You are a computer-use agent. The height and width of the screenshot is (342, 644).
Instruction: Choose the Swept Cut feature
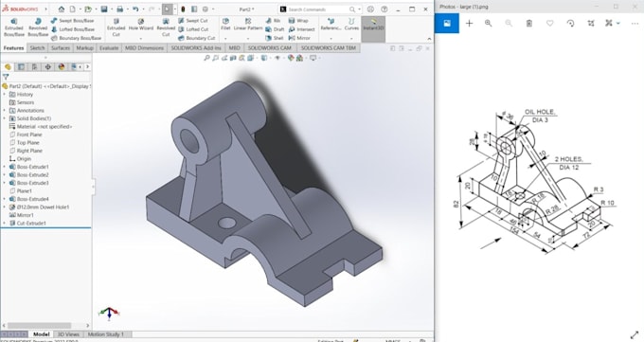click(x=193, y=21)
